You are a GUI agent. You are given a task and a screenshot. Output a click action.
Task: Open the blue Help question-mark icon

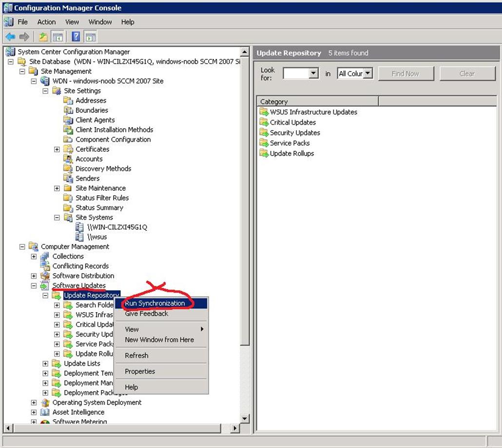click(76, 37)
